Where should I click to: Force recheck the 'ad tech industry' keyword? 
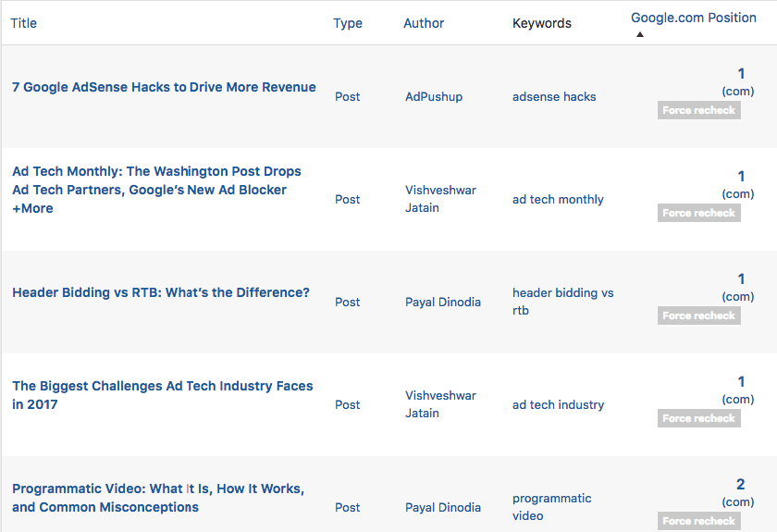pos(698,418)
